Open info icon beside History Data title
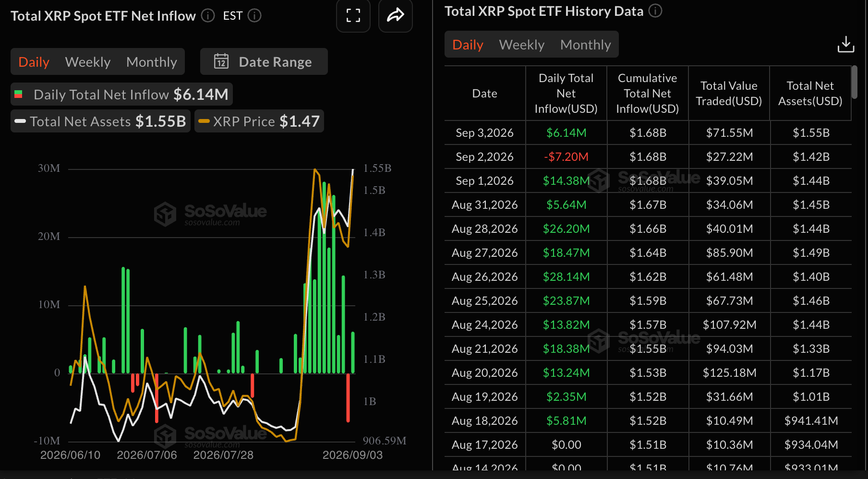Viewport: 868px width, 479px height. tap(655, 11)
